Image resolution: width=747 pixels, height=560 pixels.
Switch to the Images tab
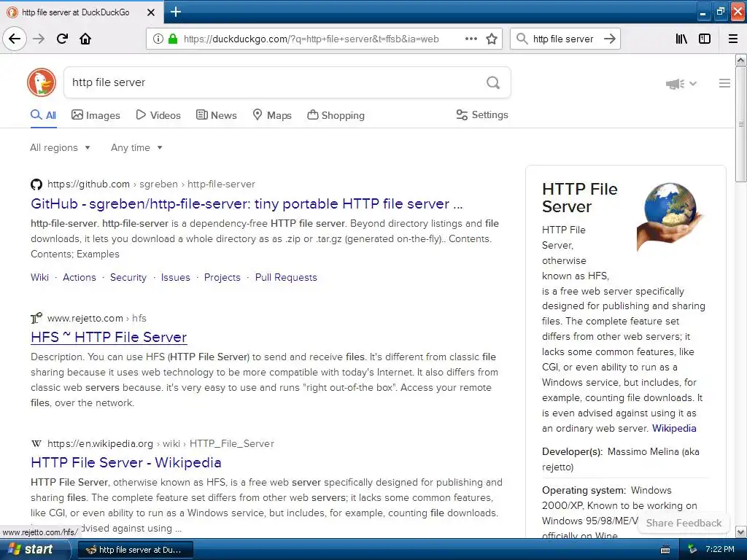(x=96, y=115)
